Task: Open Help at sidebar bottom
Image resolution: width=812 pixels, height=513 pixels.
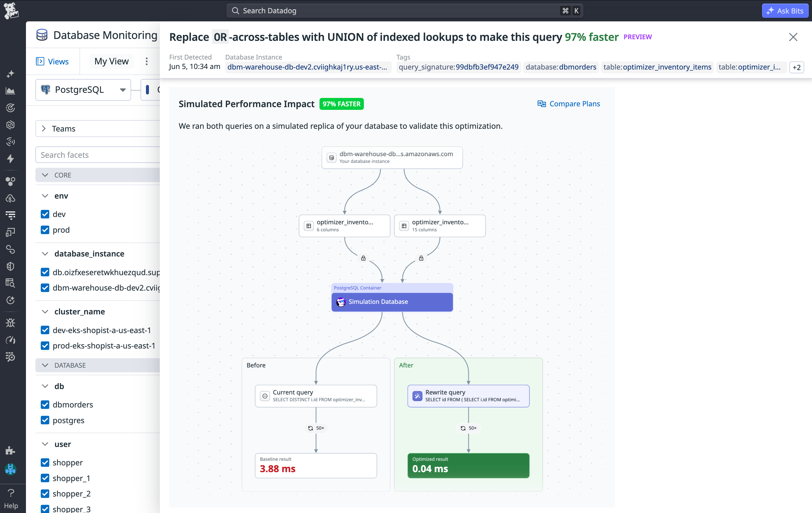Action: click(11, 499)
